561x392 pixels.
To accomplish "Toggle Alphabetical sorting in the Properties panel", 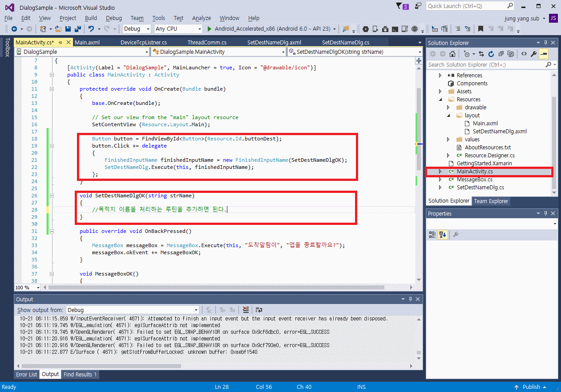I will pyautogui.click(x=442, y=235).
